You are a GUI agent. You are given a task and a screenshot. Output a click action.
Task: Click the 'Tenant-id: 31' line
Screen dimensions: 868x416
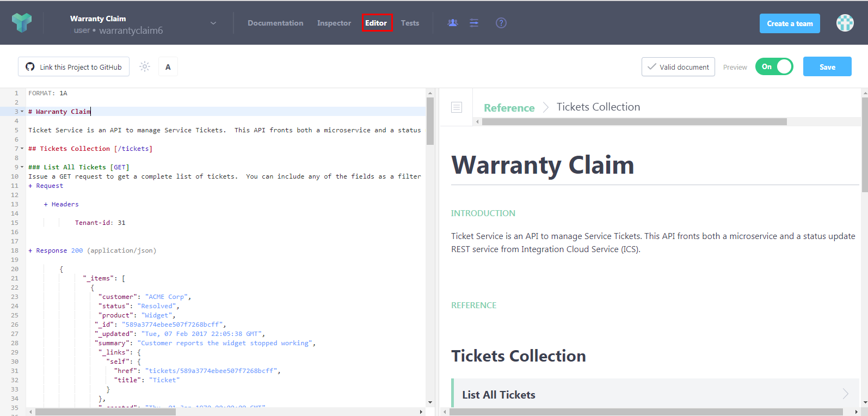(x=100, y=223)
